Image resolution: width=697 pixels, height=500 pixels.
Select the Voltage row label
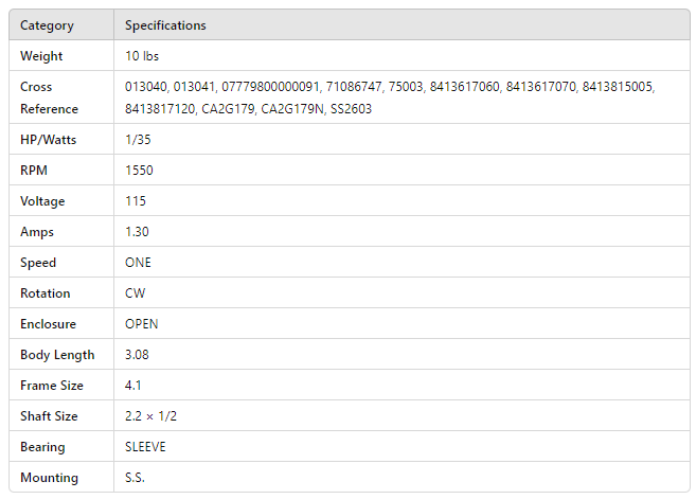point(42,202)
